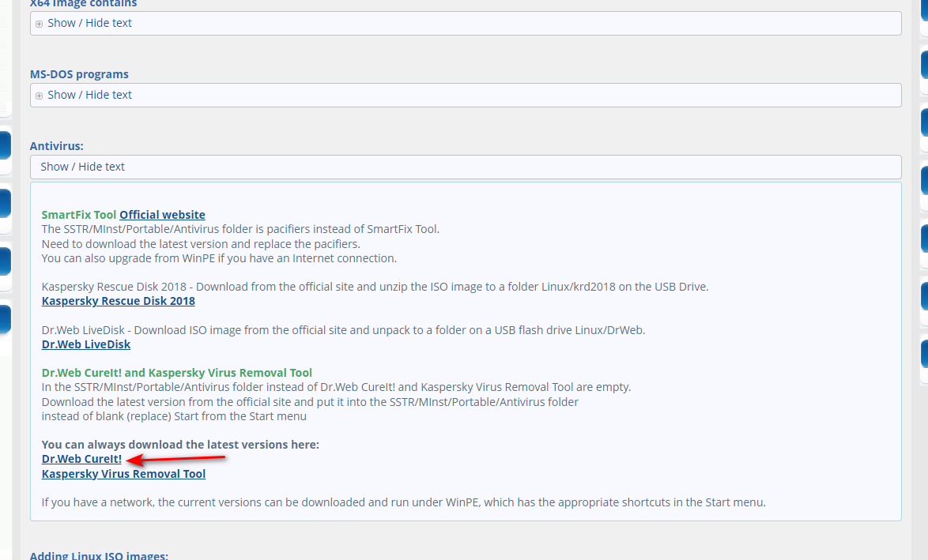Open the Dr.Web LiveDisk link
This screenshot has height=560, width=928.
tap(86, 344)
